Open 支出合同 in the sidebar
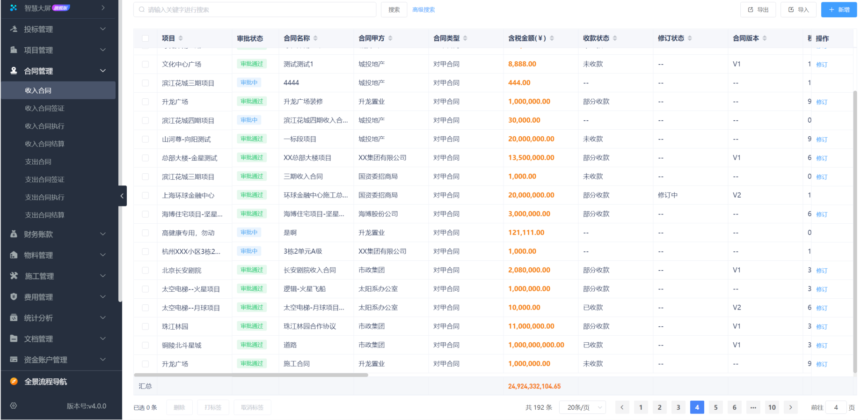868x420 pixels. click(x=38, y=162)
